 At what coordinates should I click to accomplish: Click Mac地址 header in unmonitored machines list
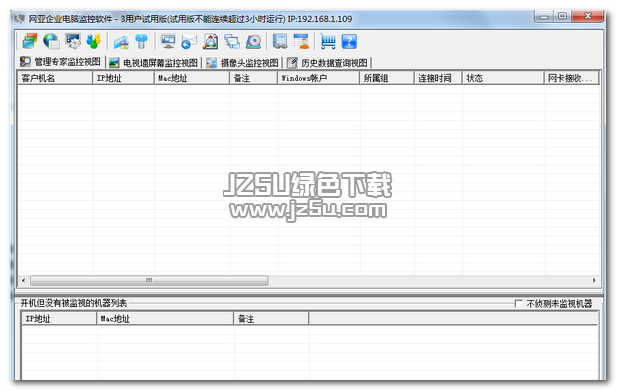coord(165,318)
